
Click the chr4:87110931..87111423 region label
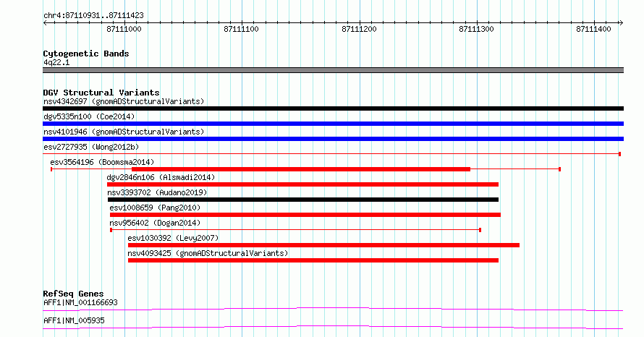(93, 16)
